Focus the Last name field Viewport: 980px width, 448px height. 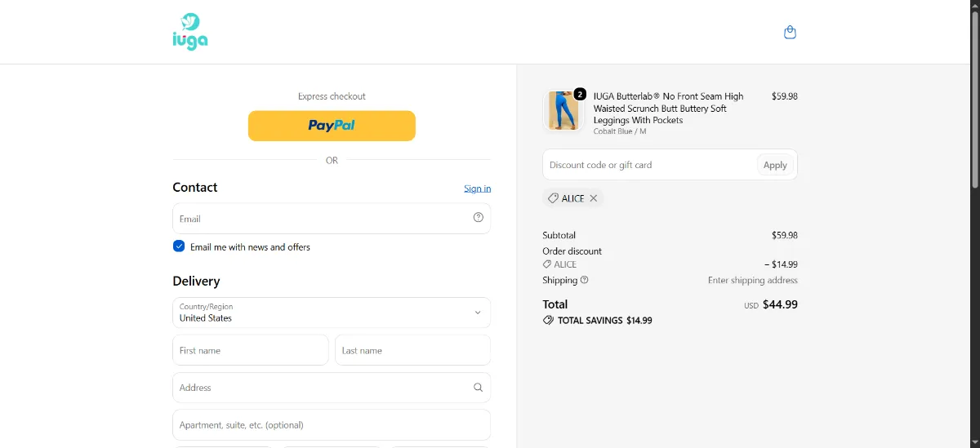click(x=412, y=350)
